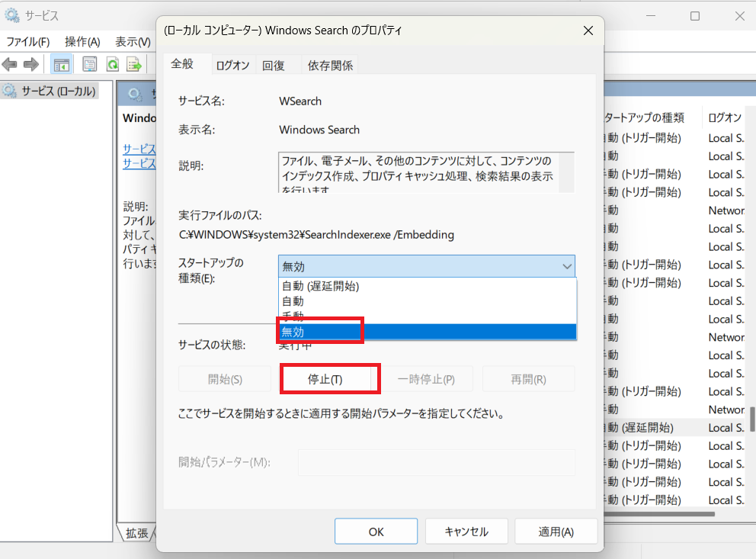Image resolution: width=756 pixels, height=559 pixels.
Task: Switch to the ログオン tab
Action: pos(232,65)
